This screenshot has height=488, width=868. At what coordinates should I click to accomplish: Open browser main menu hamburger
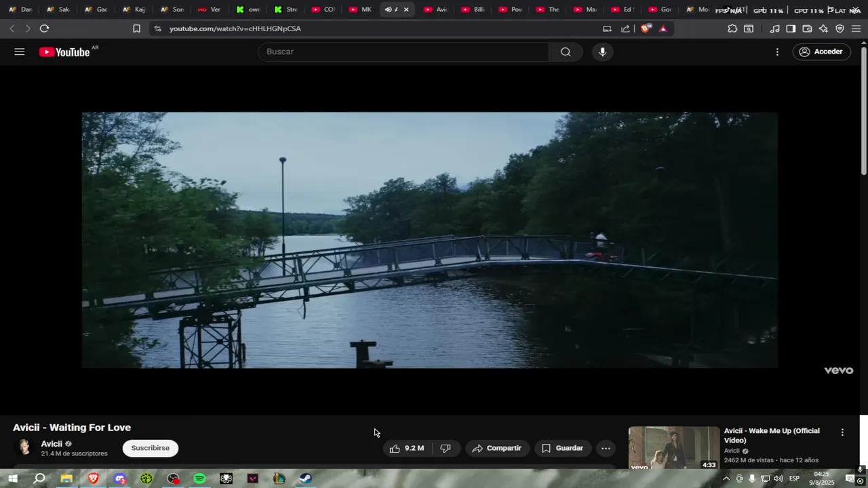click(x=856, y=28)
